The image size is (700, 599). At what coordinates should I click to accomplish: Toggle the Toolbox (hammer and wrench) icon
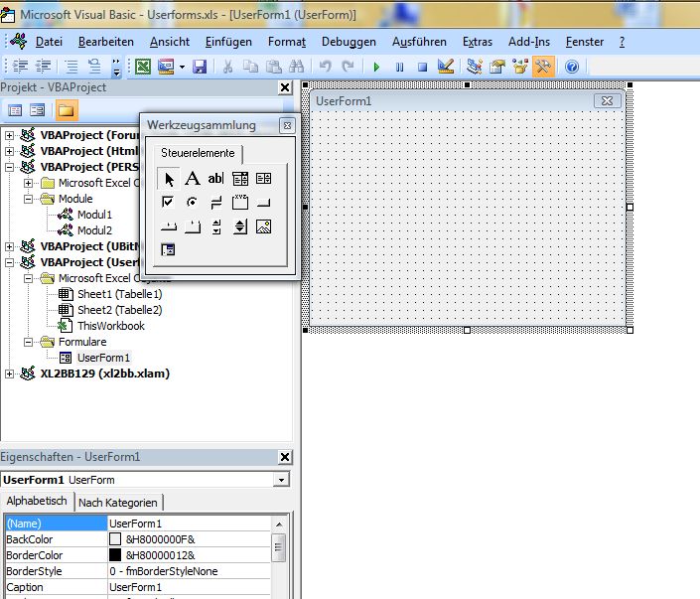(543, 67)
